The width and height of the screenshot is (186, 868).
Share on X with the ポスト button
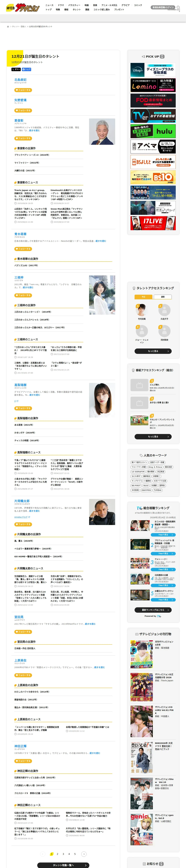(x=16, y=69)
